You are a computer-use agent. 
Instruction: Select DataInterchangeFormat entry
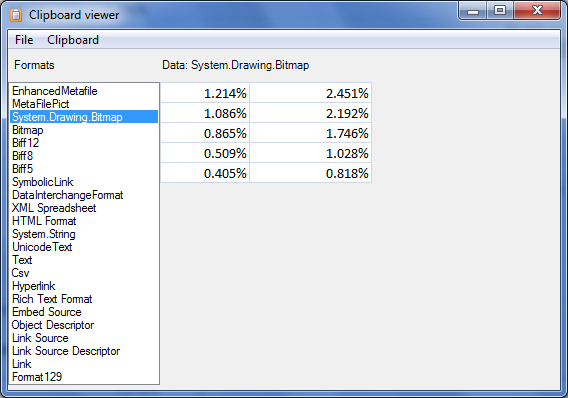[x=84, y=195]
